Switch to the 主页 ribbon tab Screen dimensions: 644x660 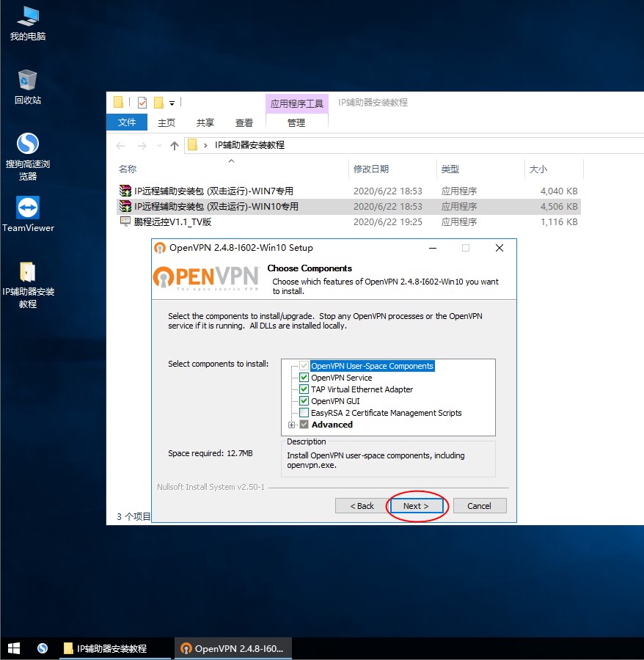(167, 122)
